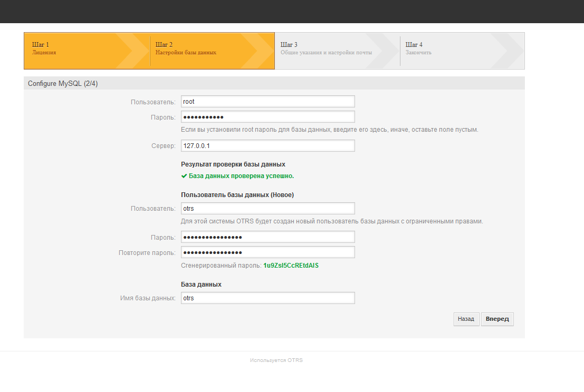Click the Сервер field containing 127.0.0.1
The image size is (584, 392).
point(267,145)
